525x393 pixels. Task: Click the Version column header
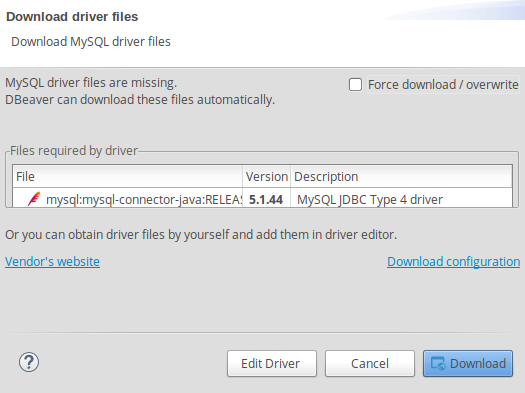(267, 176)
